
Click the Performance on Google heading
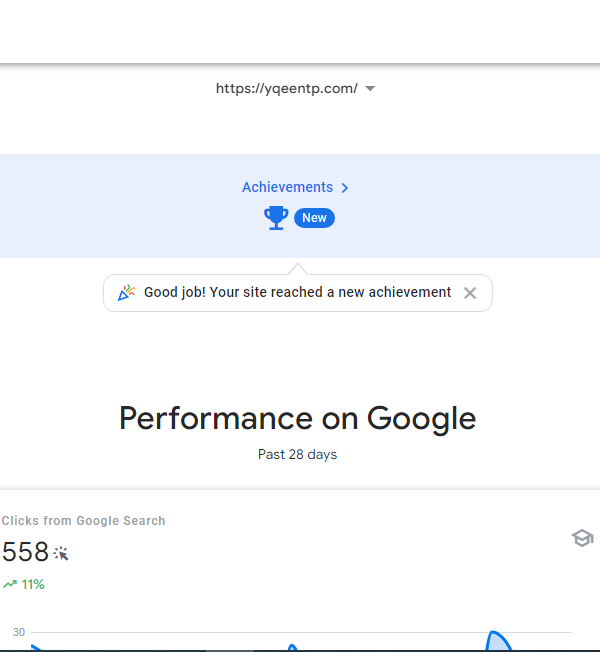[x=297, y=418]
